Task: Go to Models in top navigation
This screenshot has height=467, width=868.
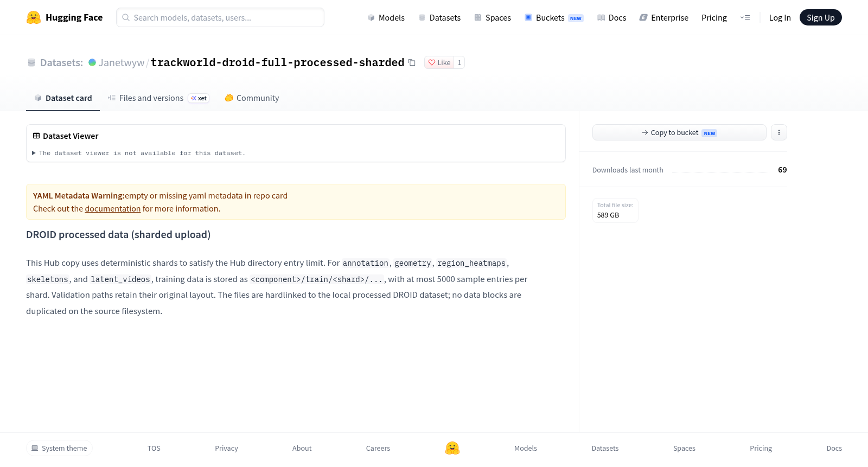Action: (x=386, y=17)
